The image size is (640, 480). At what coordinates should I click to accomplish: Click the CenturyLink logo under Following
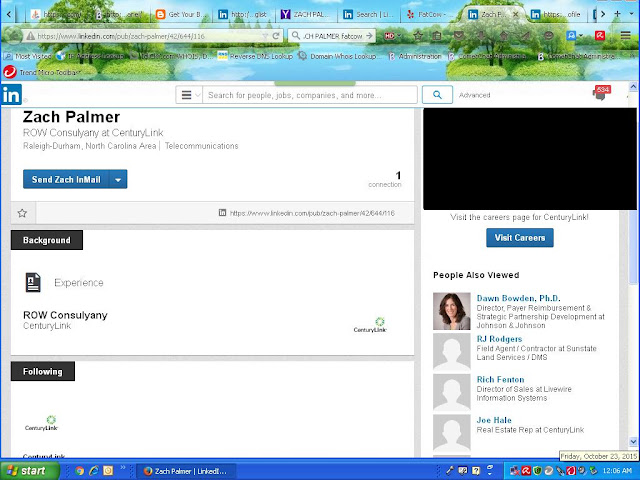pos(41,423)
